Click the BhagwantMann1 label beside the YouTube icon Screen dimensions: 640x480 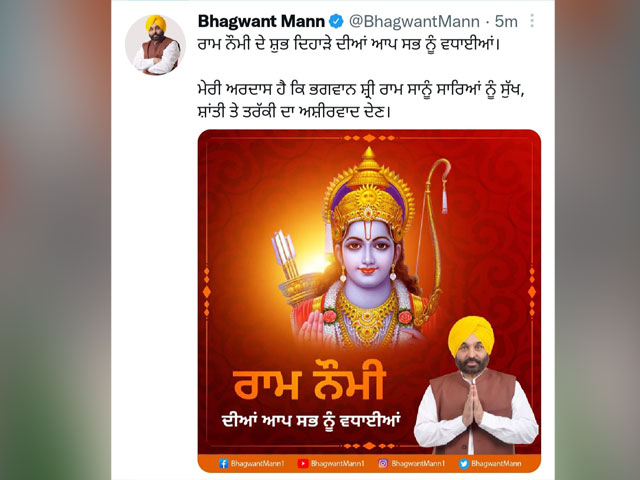(337, 463)
